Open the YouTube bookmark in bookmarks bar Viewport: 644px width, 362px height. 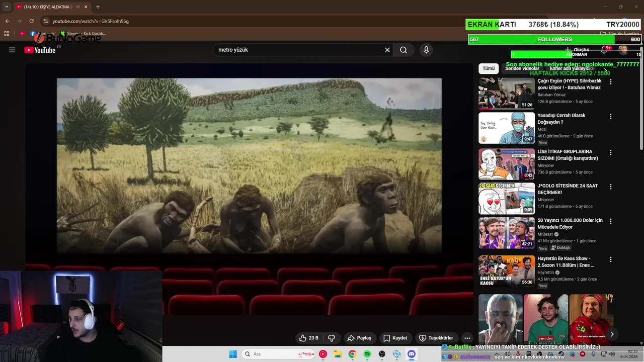(x=23, y=34)
